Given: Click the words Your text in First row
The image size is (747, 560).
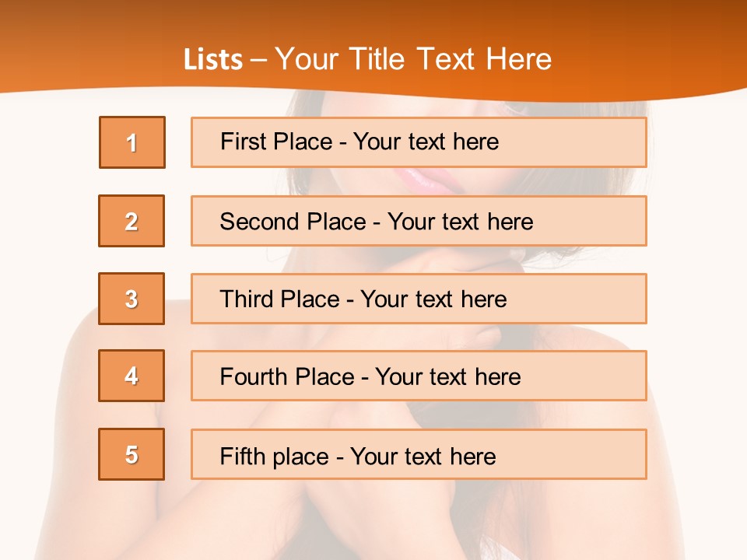Looking at the screenshot, I should point(400,142).
